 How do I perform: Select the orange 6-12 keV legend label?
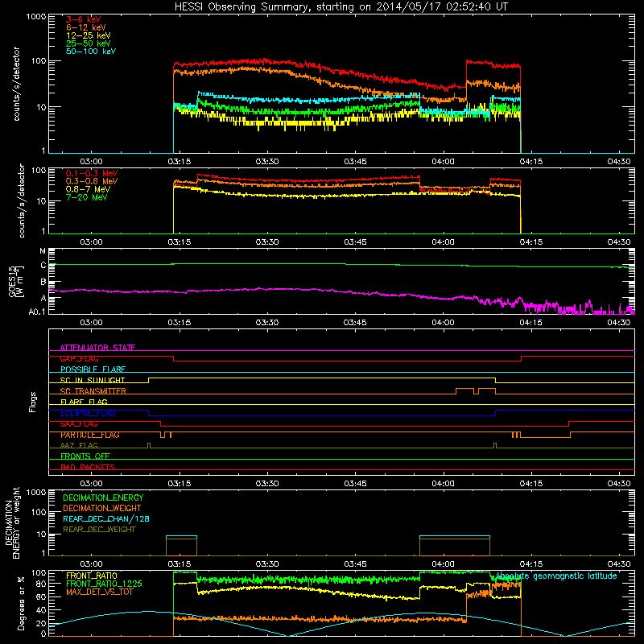coord(86,27)
